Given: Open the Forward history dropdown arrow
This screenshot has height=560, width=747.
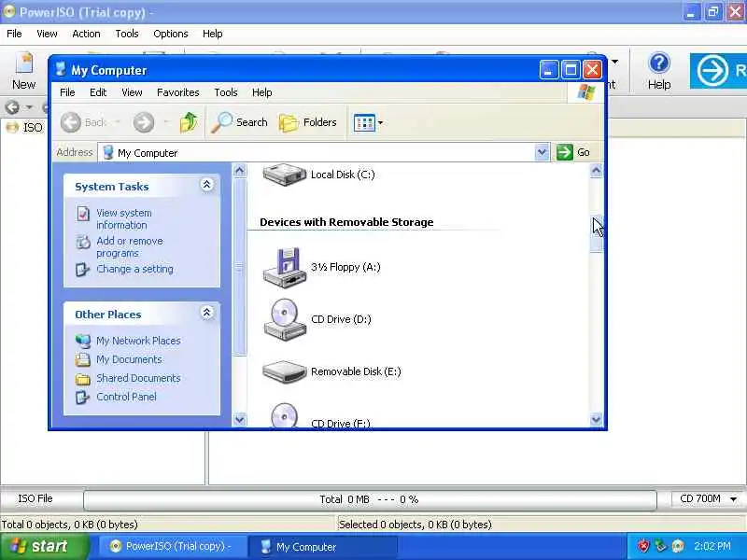Looking at the screenshot, I should (x=166, y=122).
